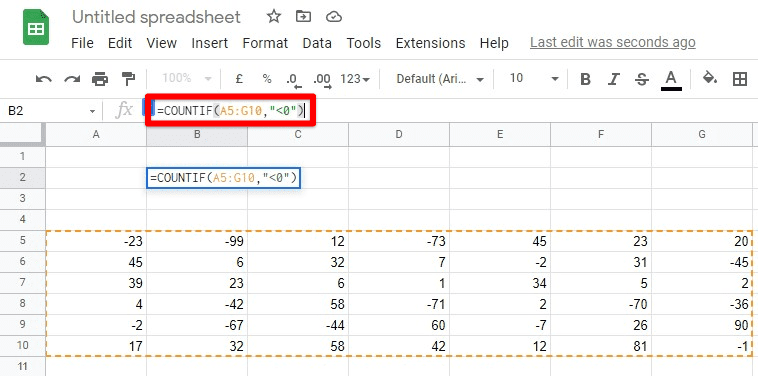Image resolution: width=758 pixels, height=376 pixels.
Task: Apply bold formatting
Action: (x=585, y=79)
